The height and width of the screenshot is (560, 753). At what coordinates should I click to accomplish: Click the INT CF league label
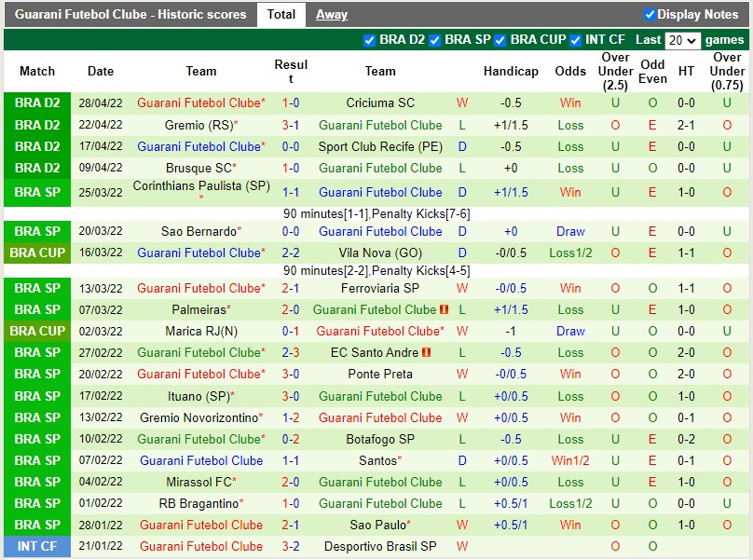coord(37,546)
